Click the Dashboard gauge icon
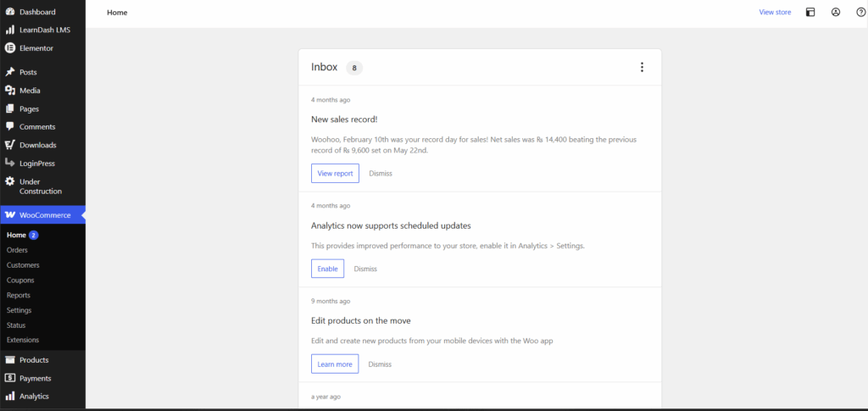 (9, 12)
